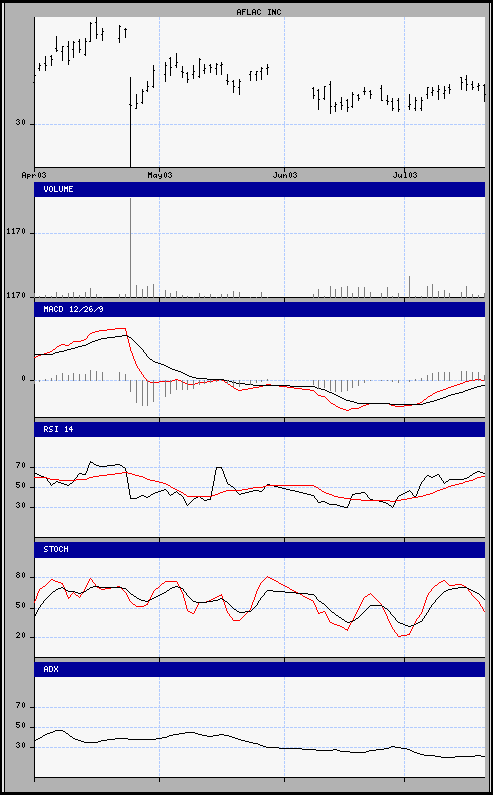Click the AFLAC INC chart title

click(x=259, y=12)
